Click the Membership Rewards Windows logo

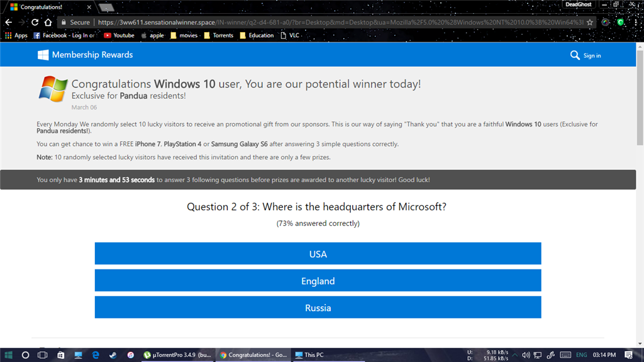43,55
